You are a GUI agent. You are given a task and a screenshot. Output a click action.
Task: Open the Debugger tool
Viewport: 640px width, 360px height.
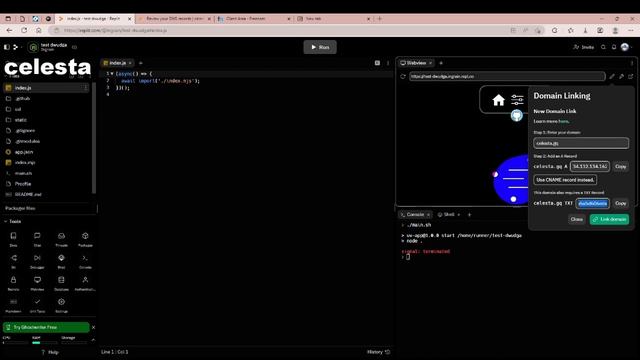pos(37,261)
